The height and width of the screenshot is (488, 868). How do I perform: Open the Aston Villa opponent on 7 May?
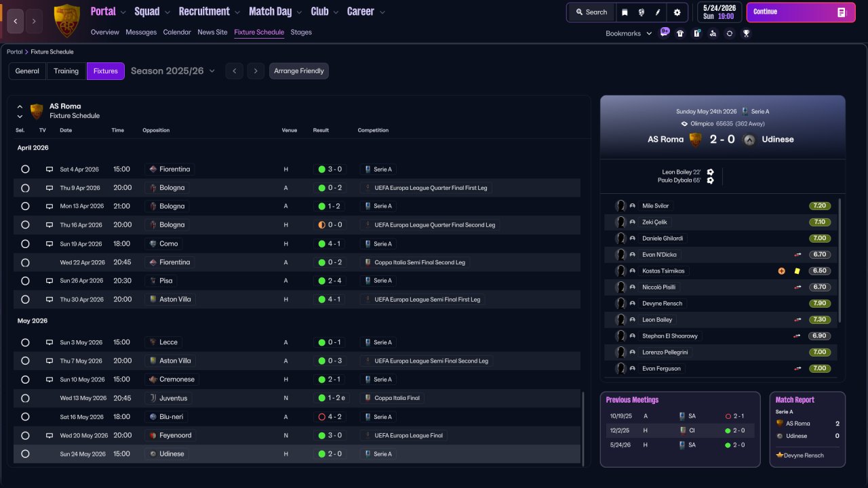[175, 361]
